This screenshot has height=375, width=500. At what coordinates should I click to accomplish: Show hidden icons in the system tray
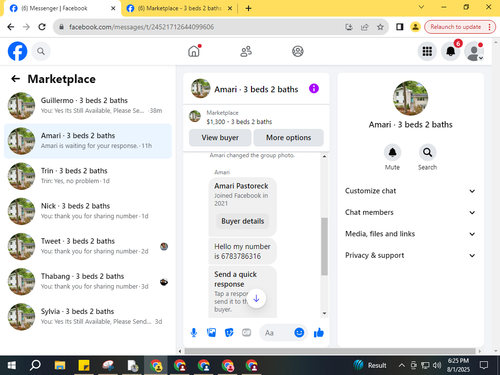pyautogui.click(x=402, y=366)
